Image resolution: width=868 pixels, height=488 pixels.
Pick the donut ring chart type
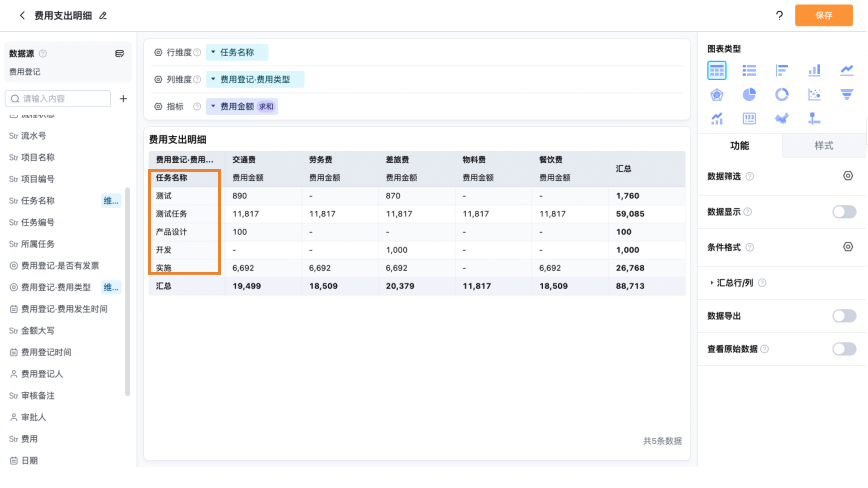[x=782, y=95]
